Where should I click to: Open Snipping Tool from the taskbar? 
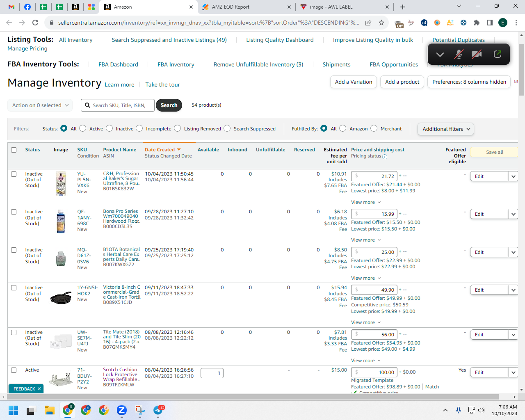click(x=140, y=410)
